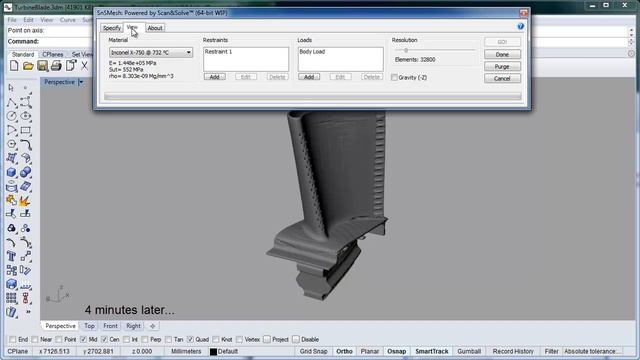
Task: Uncheck the Mid osnap checkbox
Action: (x=83, y=340)
